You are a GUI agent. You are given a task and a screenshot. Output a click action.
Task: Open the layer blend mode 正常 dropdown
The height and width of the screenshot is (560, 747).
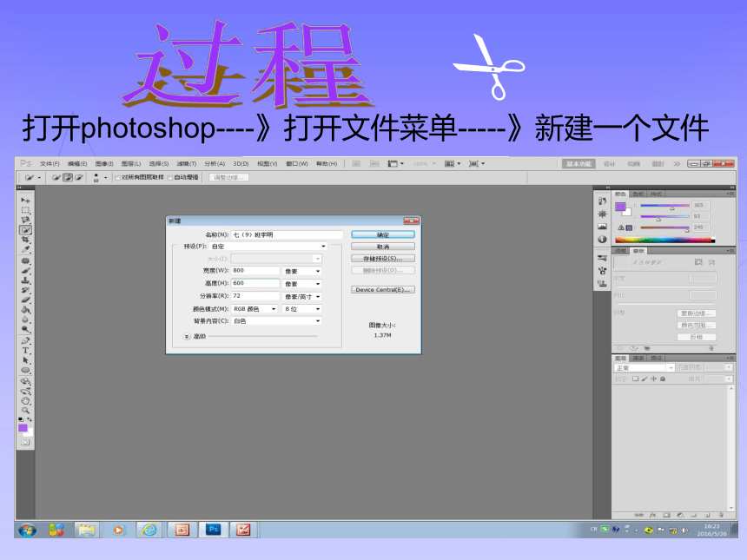(x=645, y=367)
